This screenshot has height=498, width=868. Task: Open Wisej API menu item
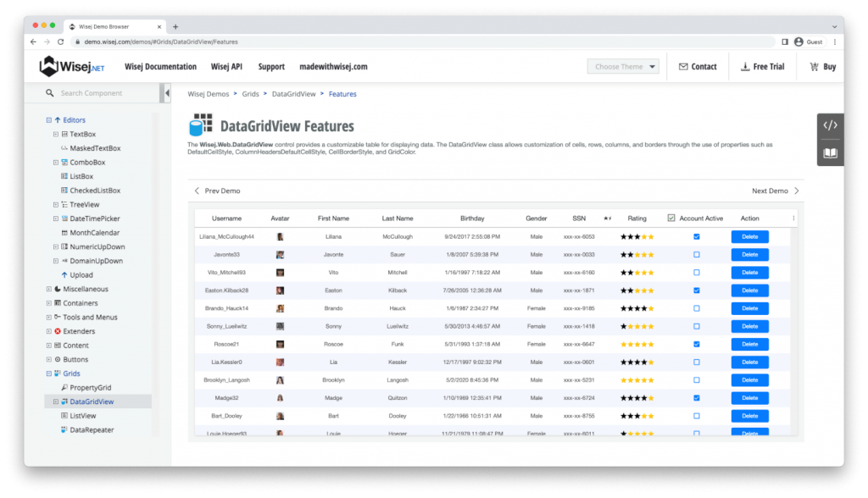[x=226, y=66]
